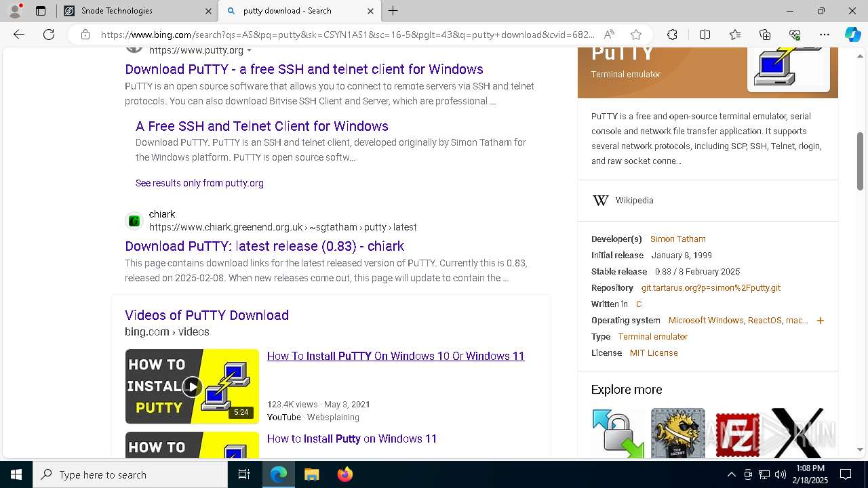868x488 pixels.
Task: Open A Free SSH and Telnet Client link
Action: coord(262,126)
